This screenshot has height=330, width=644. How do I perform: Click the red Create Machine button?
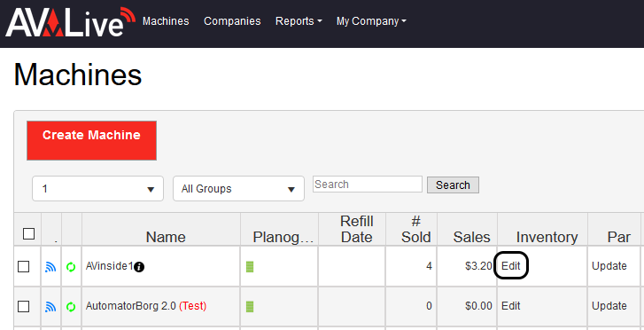click(91, 140)
